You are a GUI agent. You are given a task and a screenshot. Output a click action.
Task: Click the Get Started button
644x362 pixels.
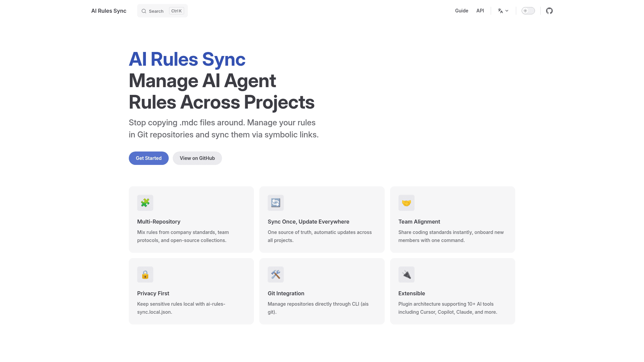pos(149,158)
